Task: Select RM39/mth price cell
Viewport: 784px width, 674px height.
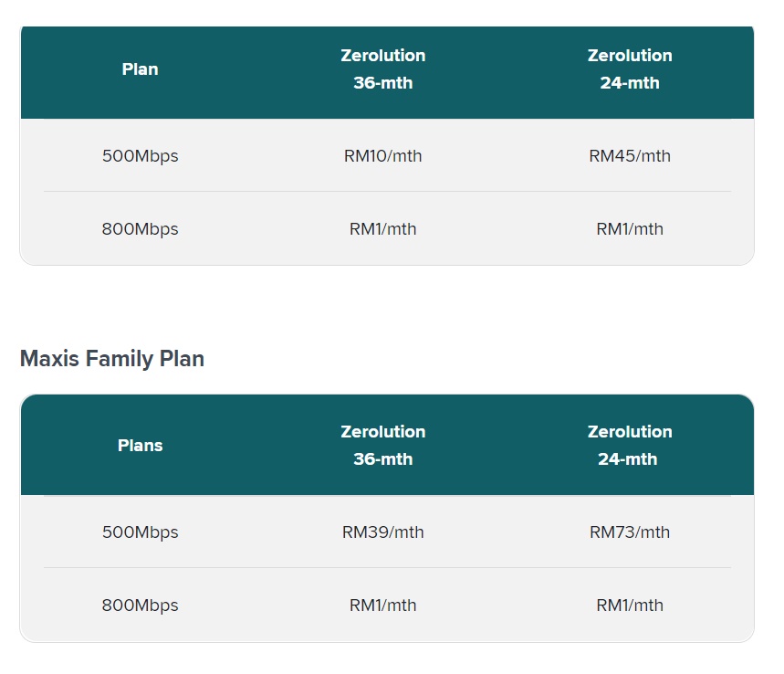Action: tap(383, 532)
